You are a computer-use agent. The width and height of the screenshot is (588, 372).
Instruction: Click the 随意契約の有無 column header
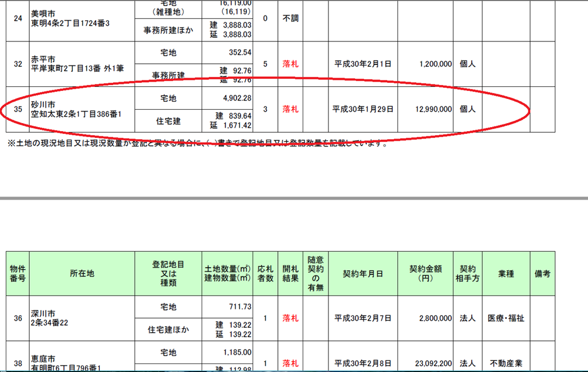pos(316,274)
